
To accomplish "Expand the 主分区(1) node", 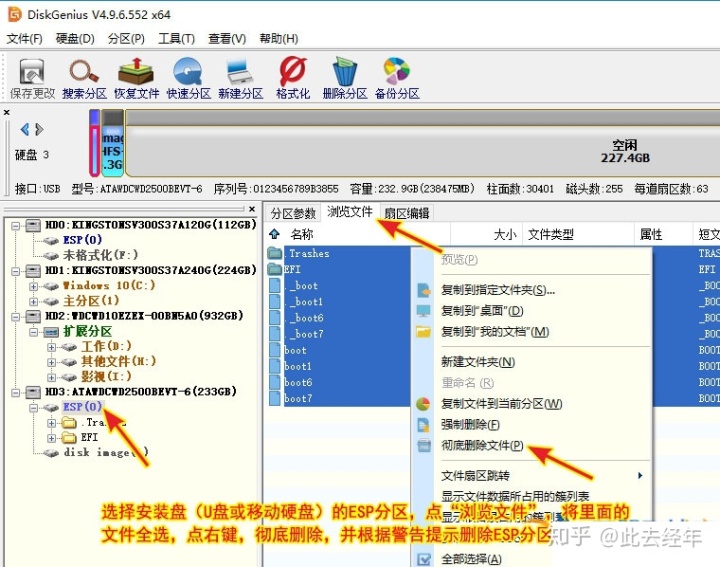I will [x=34, y=301].
